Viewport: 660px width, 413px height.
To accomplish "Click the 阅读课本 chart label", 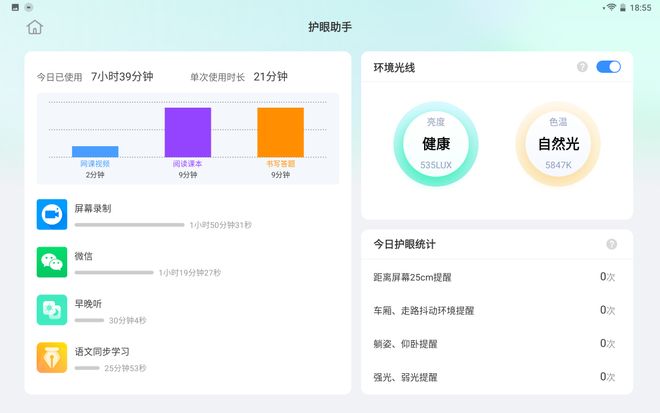I will pos(188,164).
